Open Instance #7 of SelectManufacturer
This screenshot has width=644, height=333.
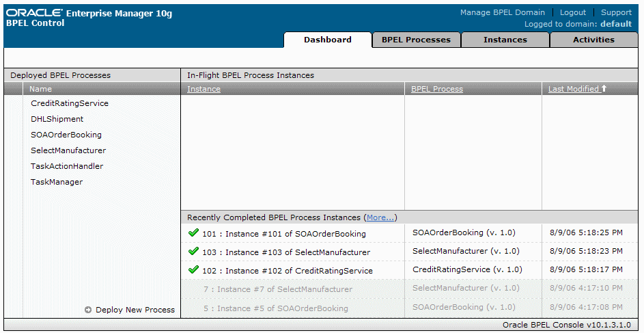pyautogui.click(x=278, y=289)
